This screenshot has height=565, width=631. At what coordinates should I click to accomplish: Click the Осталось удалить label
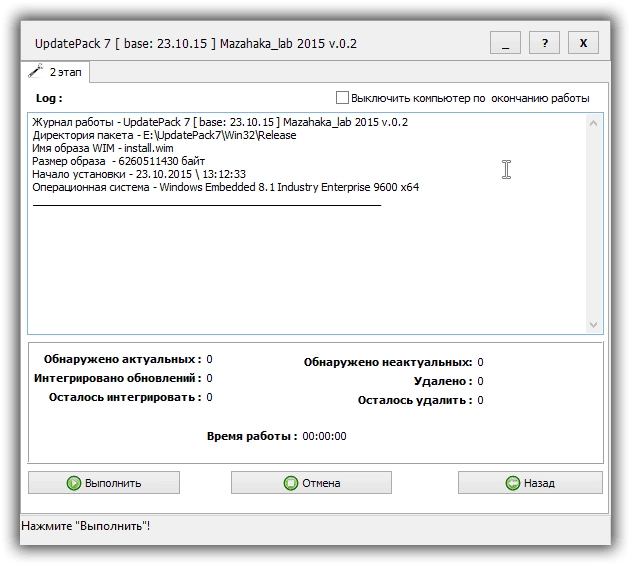415,400
